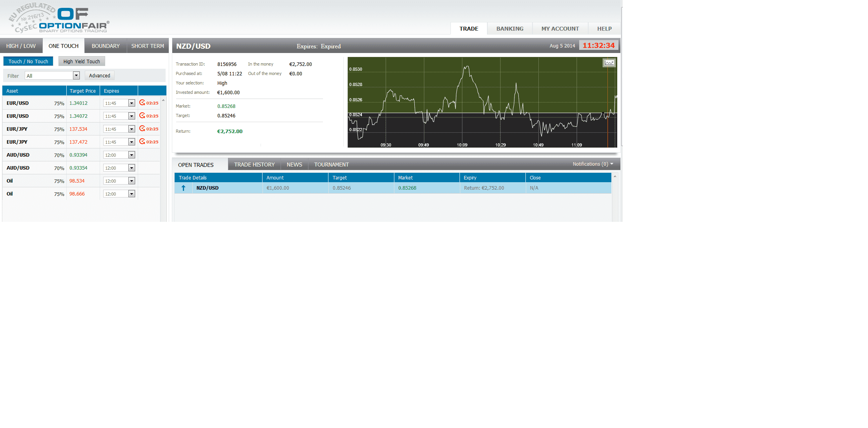Select the blue up-arrow icon on the NZD/USD open trade
Screen dimensions: 868x428
(x=183, y=188)
